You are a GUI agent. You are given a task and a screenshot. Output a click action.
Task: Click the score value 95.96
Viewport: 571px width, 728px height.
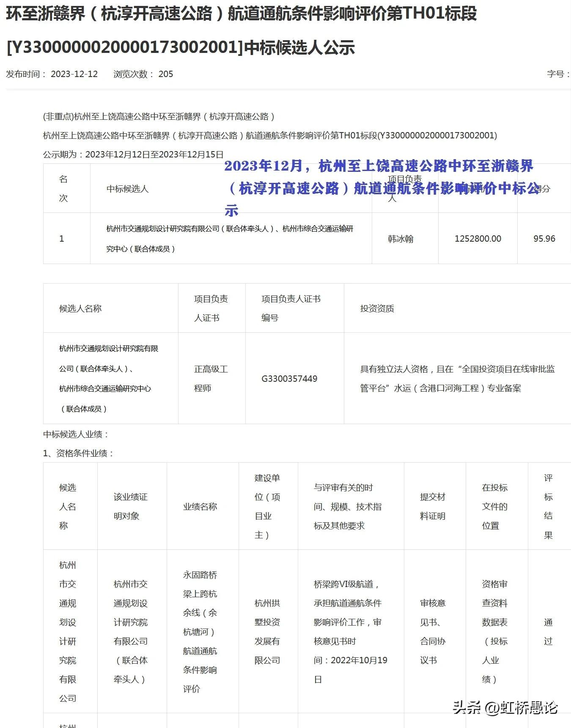click(x=544, y=239)
